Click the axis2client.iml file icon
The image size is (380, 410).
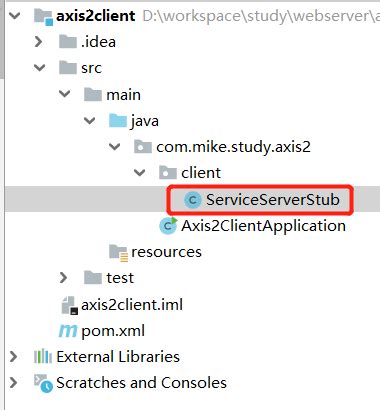(70, 305)
